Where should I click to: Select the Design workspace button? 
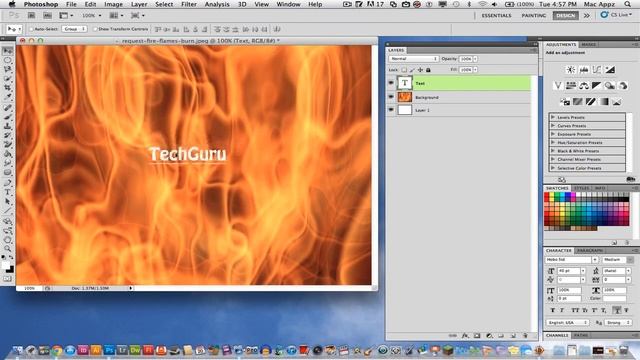click(566, 16)
